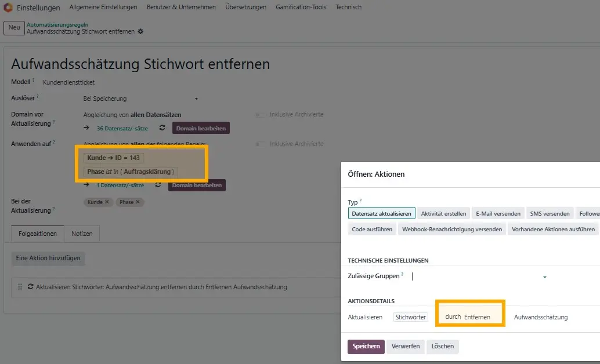Viewport: 600px width, 364px height.
Task: Click Domain bearbeiten under Anwenden auf
Action: pos(197,185)
